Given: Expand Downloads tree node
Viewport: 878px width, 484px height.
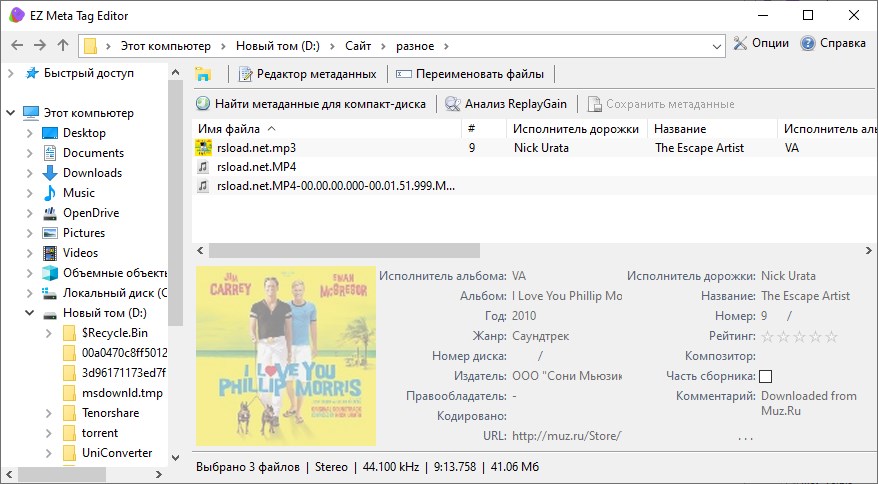Looking at the screenshot, I should click(30, 173).
